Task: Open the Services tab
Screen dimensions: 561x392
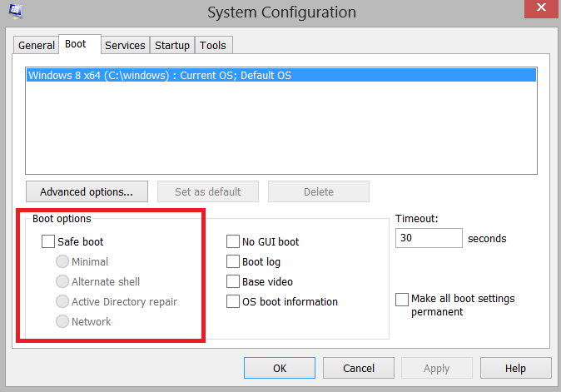Action: (125, 46)
